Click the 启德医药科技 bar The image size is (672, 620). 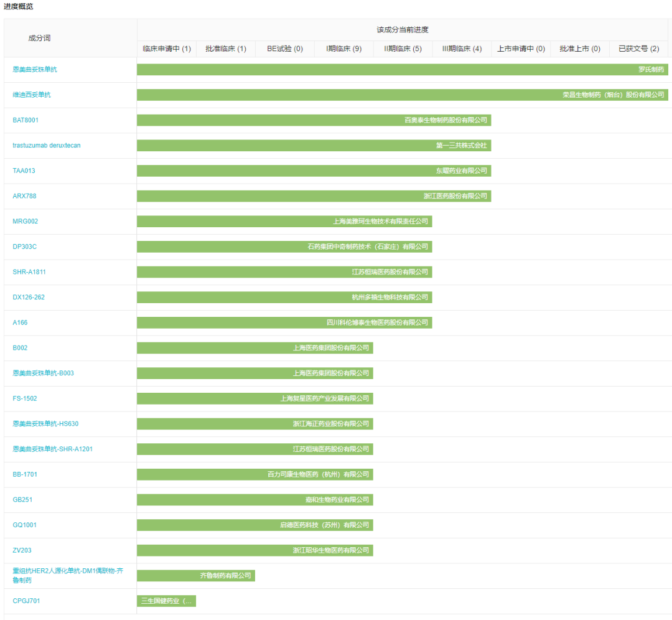coord(255,525)
